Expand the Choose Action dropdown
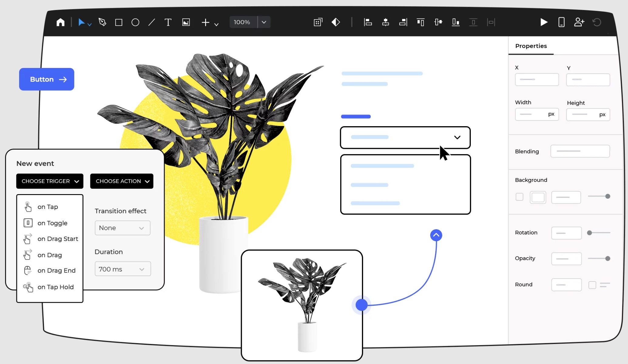 click(x=122, y=181)
